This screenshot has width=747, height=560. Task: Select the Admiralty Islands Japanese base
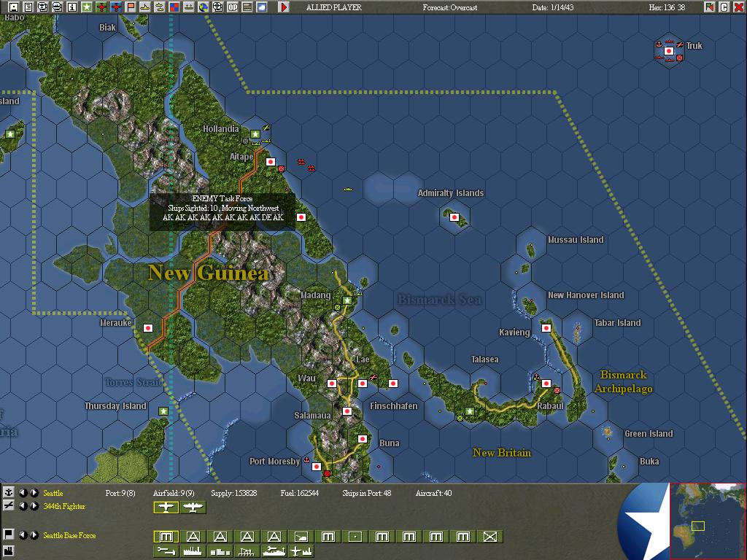[x=454, y=217]
